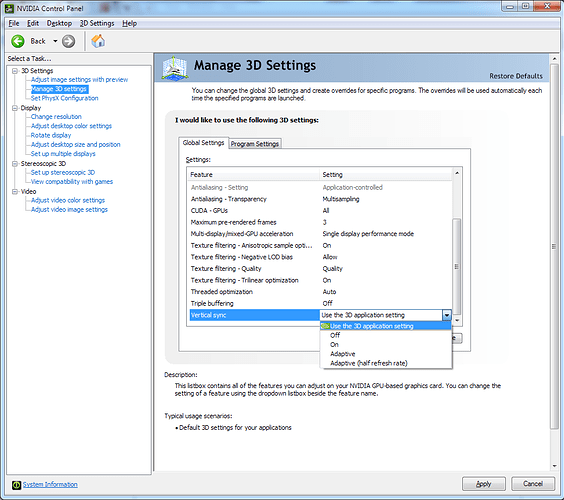Open the Help menu

[x=129, y=23]
